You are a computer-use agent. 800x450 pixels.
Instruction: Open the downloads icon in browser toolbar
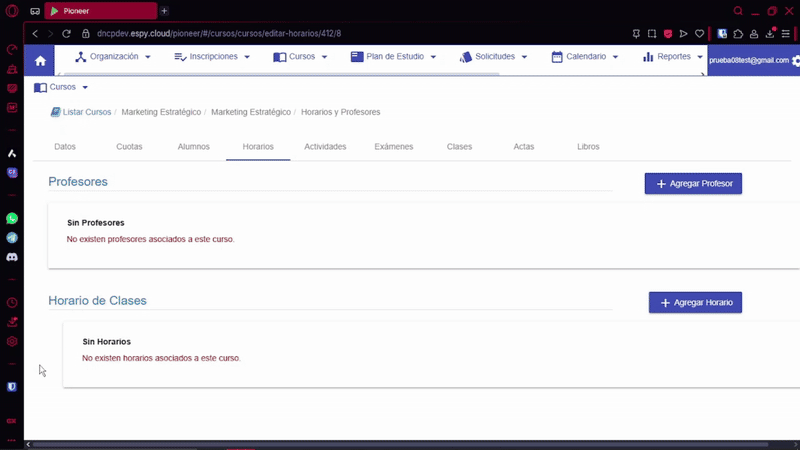770,33
